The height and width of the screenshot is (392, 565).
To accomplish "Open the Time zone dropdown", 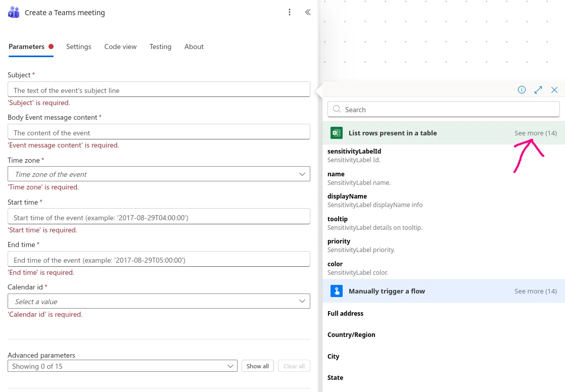I will click(x=159, y=174).
